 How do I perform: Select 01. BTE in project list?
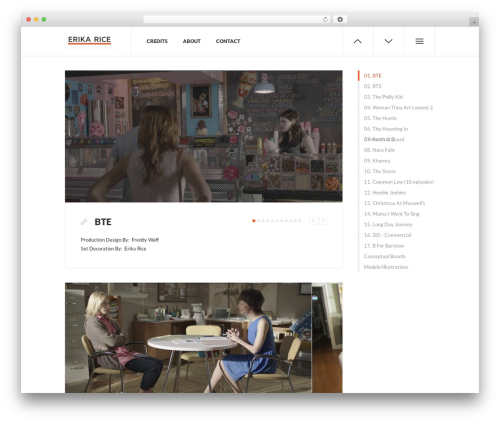(x=373, y=76)
